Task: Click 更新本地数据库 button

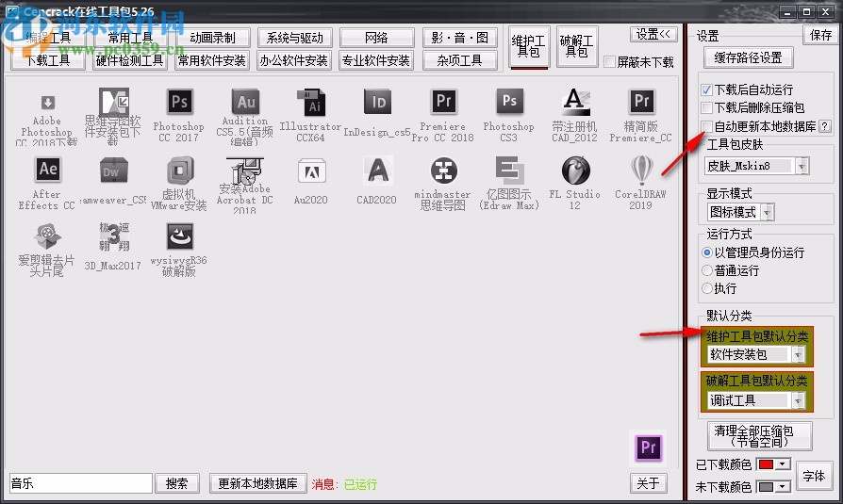Action: click(x=258, y=483)
